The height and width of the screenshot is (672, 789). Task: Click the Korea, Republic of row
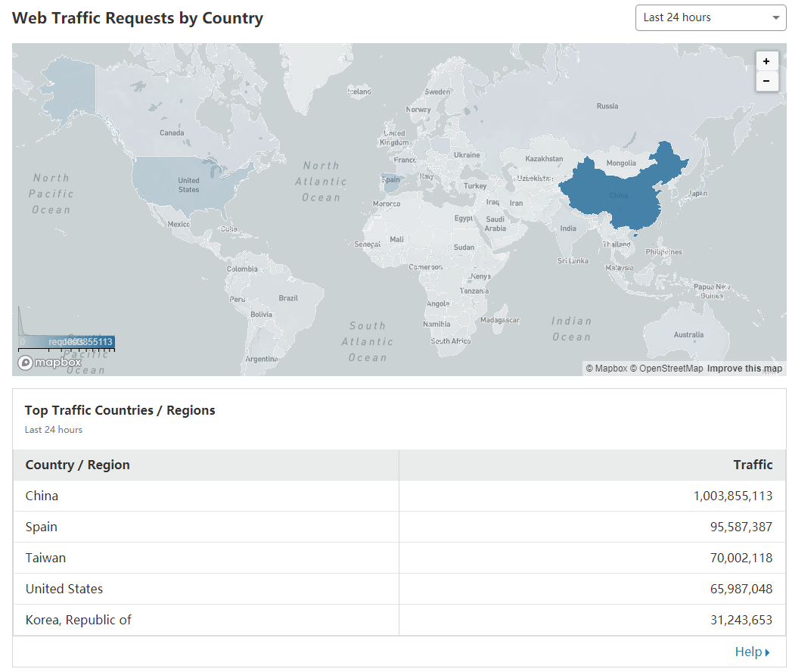click(399, 620)
